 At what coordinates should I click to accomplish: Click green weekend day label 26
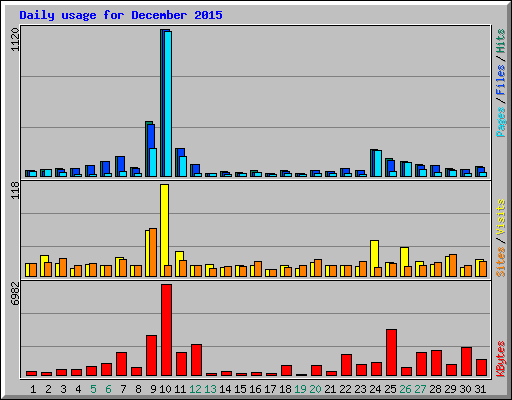[405, 389]
